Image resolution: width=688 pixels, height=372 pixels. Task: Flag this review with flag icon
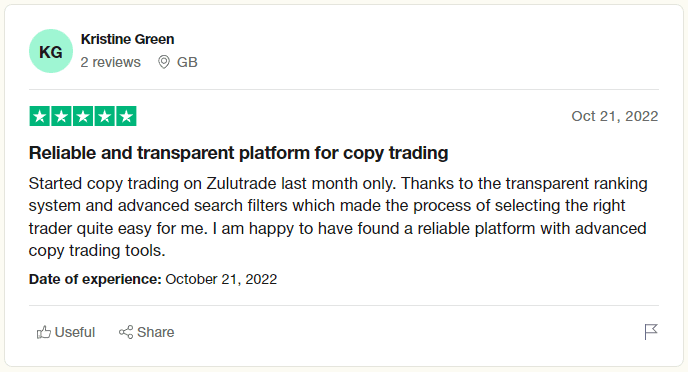651,332
